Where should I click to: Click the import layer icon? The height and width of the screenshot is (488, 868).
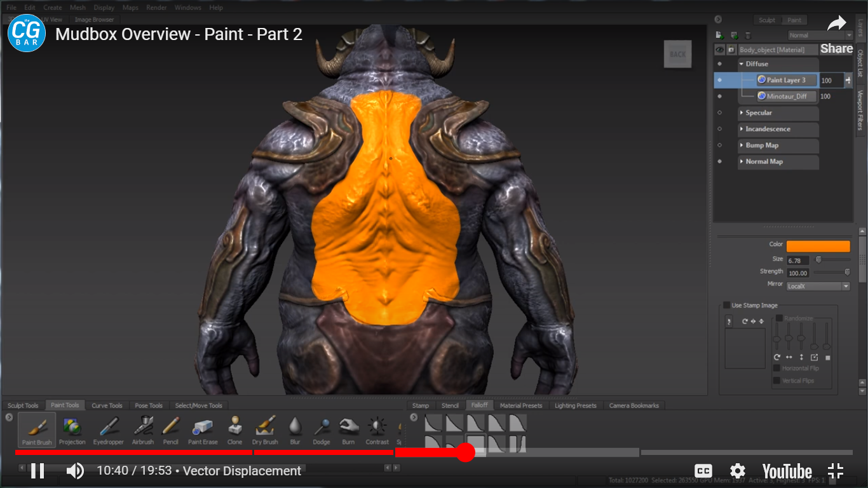[x=734, y=36]
